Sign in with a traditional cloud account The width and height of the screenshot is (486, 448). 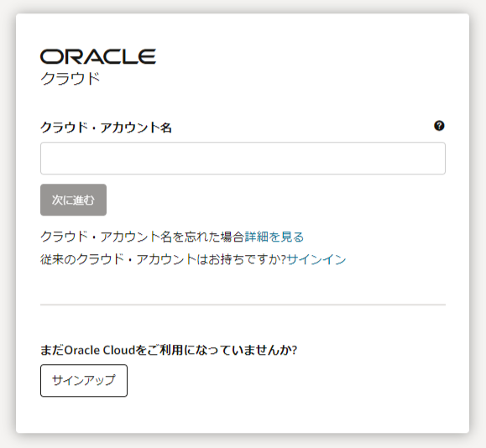click(316, 259)
